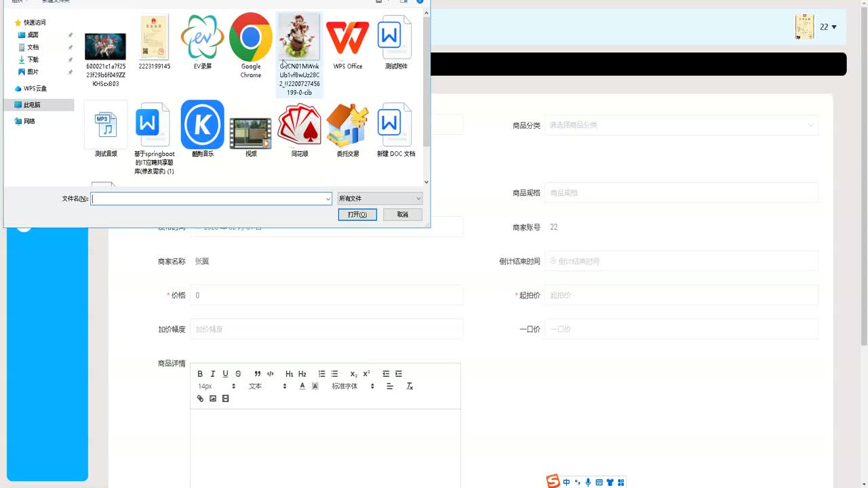Image resolution: width=868 pixels, height=488 pixels.
Task: Select the Google Chrome shortcut icon
Action: point(251,45)
